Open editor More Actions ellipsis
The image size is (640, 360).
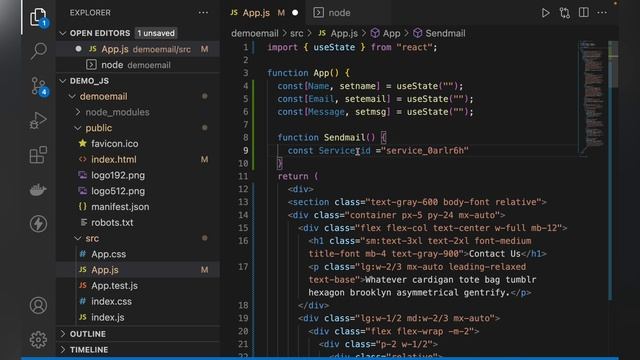tap(602, 13)
